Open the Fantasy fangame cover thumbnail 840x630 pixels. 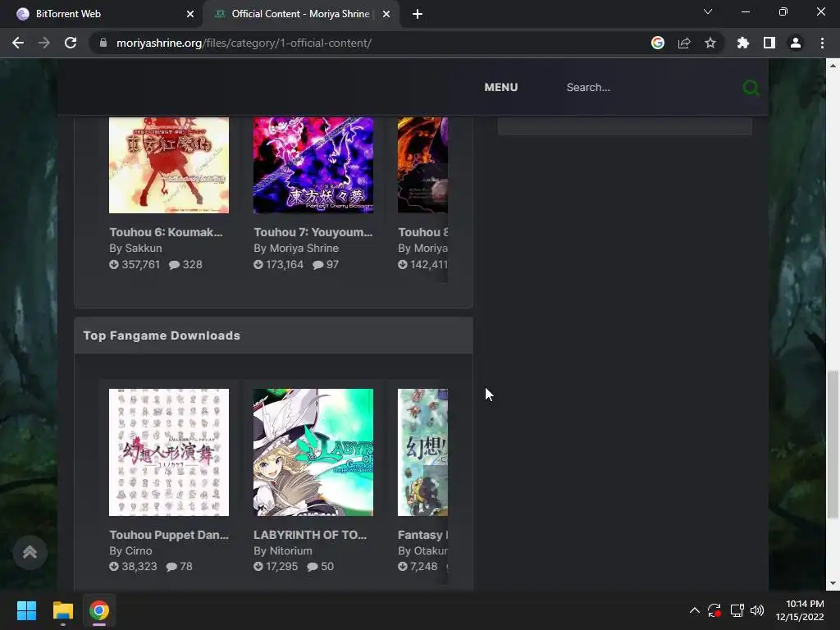(x=422, y=453)
